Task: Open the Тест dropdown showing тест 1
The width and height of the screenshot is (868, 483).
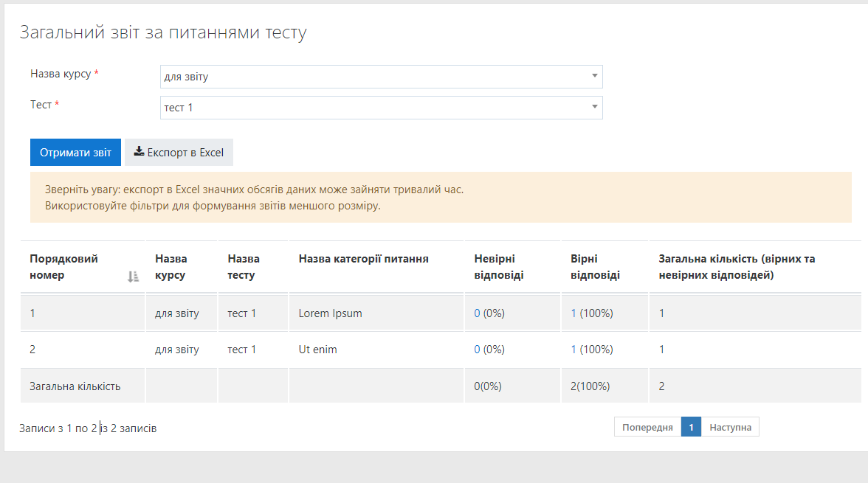Action: (x=381, y=108)
